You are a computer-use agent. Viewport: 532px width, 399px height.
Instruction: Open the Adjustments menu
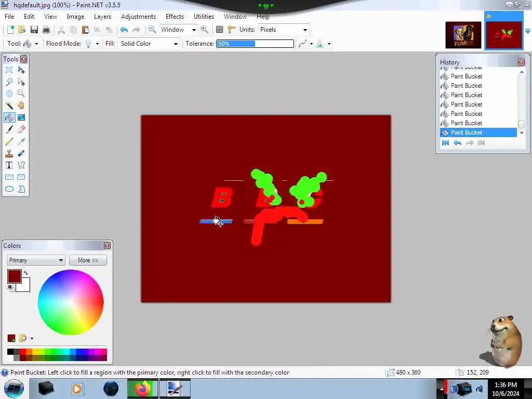(x=138, y=16)
